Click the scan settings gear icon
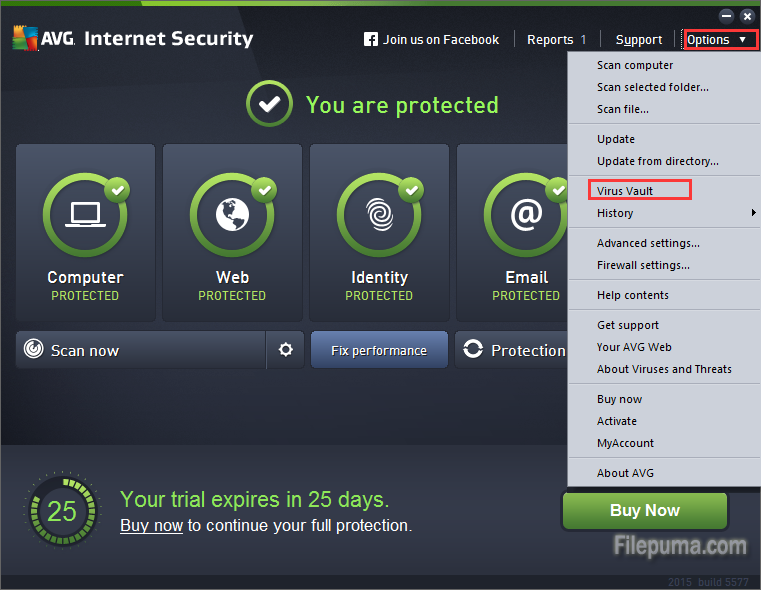761x590 pixels. [x=286, y=350]
